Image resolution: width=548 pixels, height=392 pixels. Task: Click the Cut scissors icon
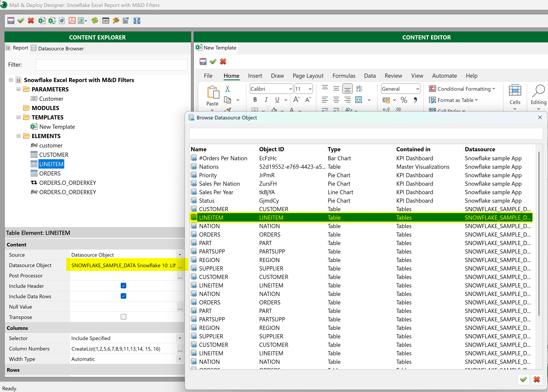point(227,89)
